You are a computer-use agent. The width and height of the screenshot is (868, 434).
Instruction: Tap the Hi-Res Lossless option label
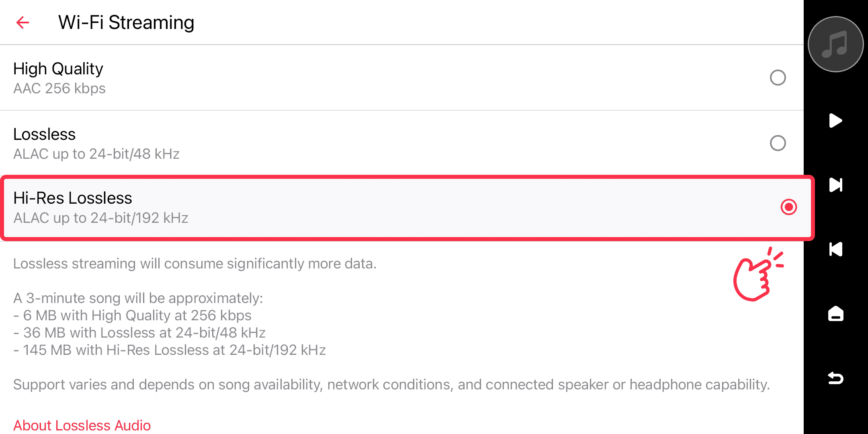pos(72,198)
